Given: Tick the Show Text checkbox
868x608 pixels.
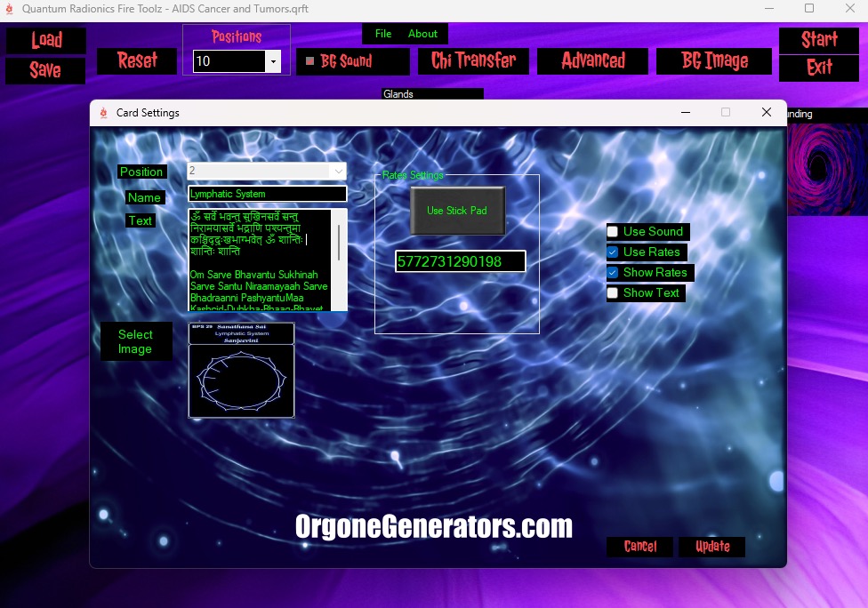Looking at the screenshot, I should tap(613, 293).
